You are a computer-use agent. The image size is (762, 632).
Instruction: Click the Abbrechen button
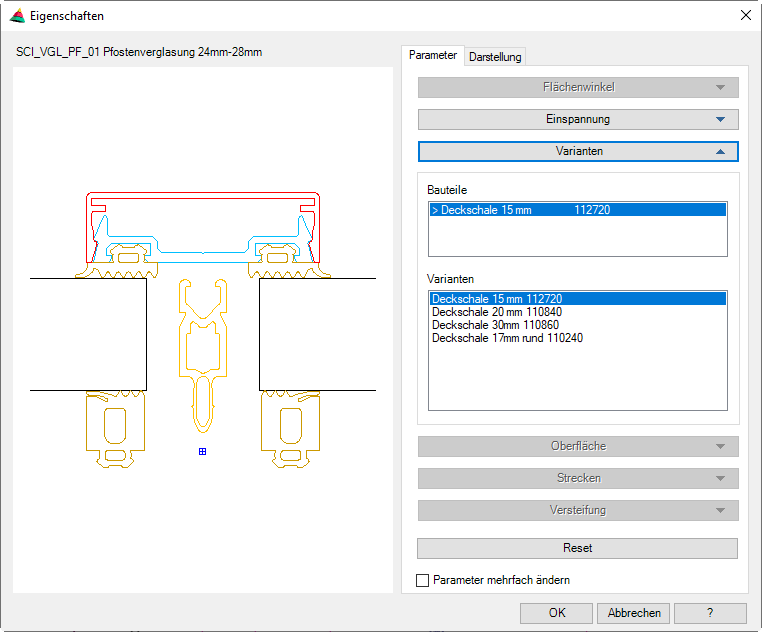634,613
